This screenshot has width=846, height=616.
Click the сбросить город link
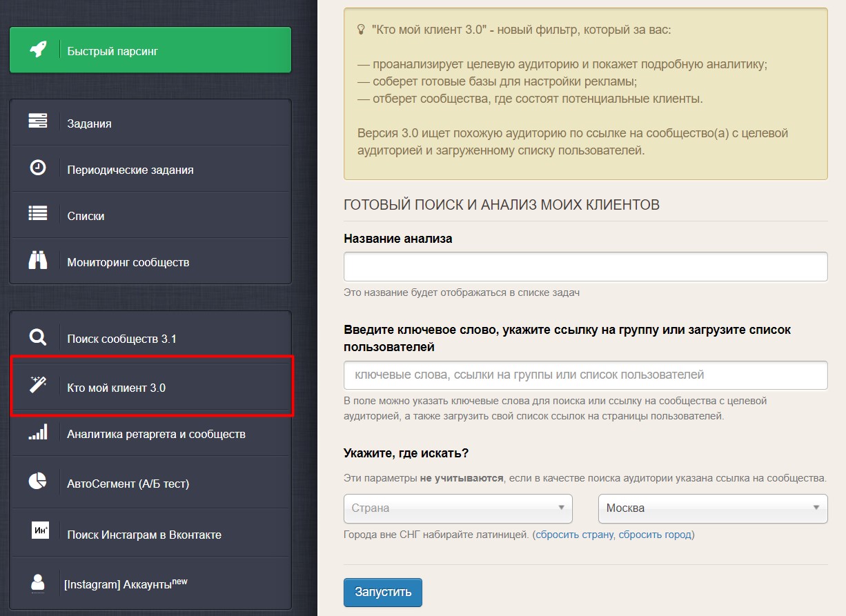654,535
